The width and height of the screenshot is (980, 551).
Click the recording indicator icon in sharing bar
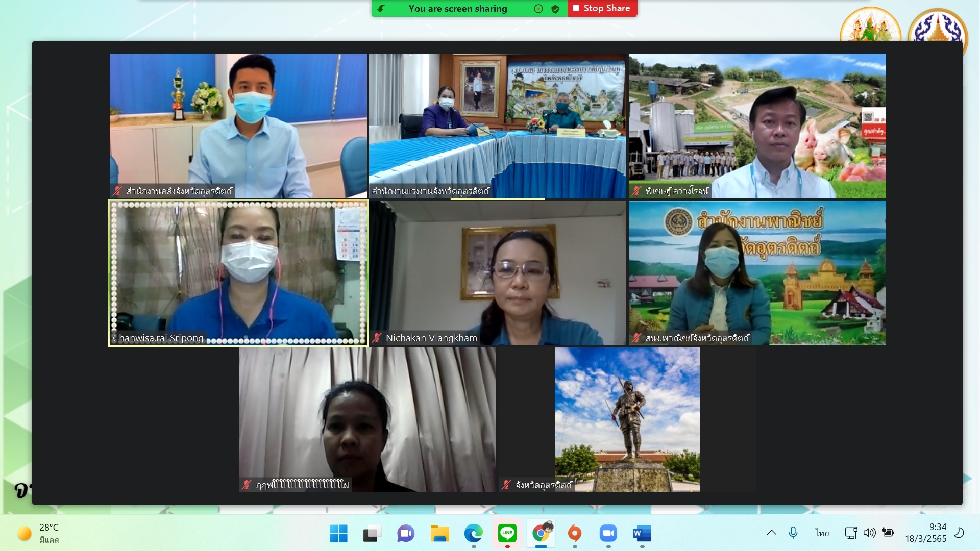(538, 9)
